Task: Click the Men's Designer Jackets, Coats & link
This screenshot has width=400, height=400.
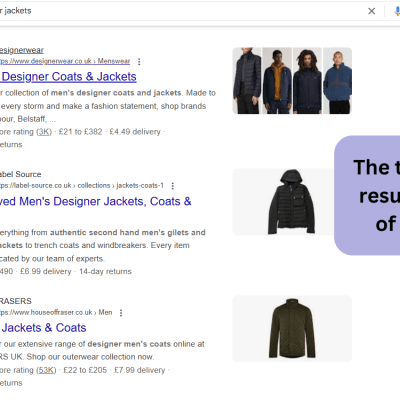Action: pos(96,201)
